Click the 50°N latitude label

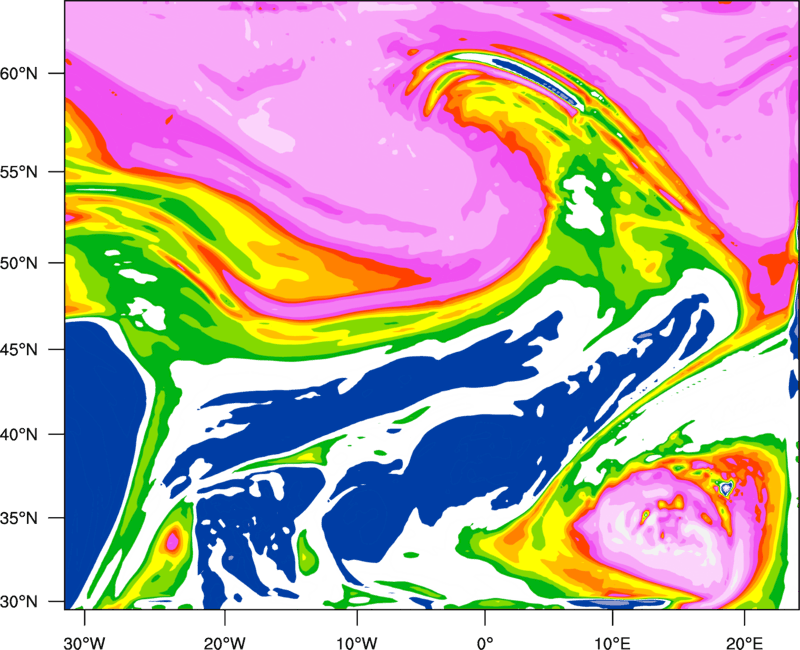point(19,263)
